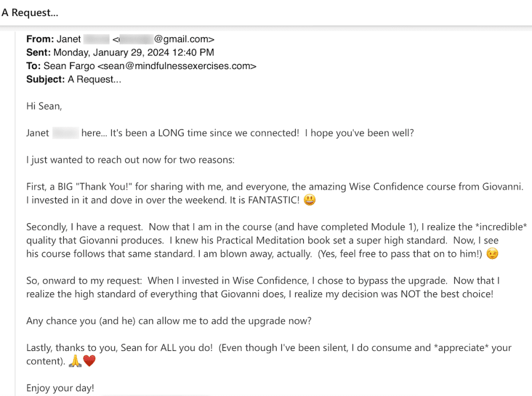This screenshot has height=396, width=532.
Task: Click the winking face emoji
Action: pyautogui.click(x=493, y=255)
